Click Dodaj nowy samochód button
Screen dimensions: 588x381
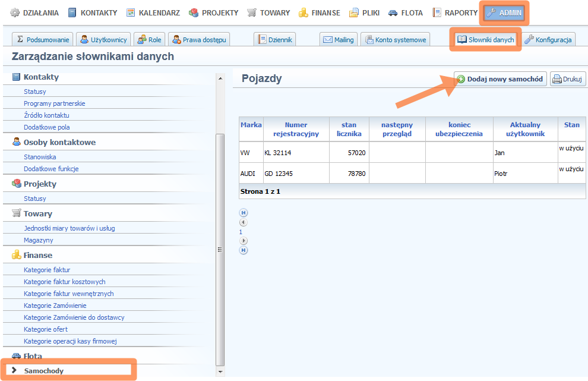pyautogui.click(x=500, y=79)
